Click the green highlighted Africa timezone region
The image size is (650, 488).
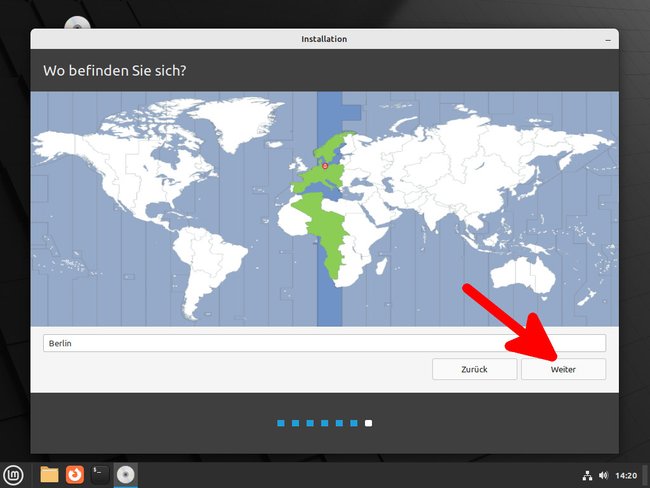point(326,232)
